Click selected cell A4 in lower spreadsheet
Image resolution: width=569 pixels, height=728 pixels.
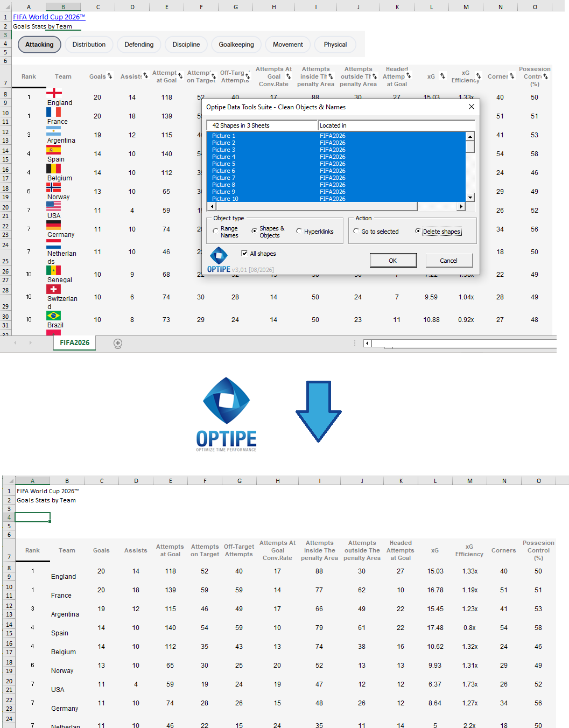[32, 517]
